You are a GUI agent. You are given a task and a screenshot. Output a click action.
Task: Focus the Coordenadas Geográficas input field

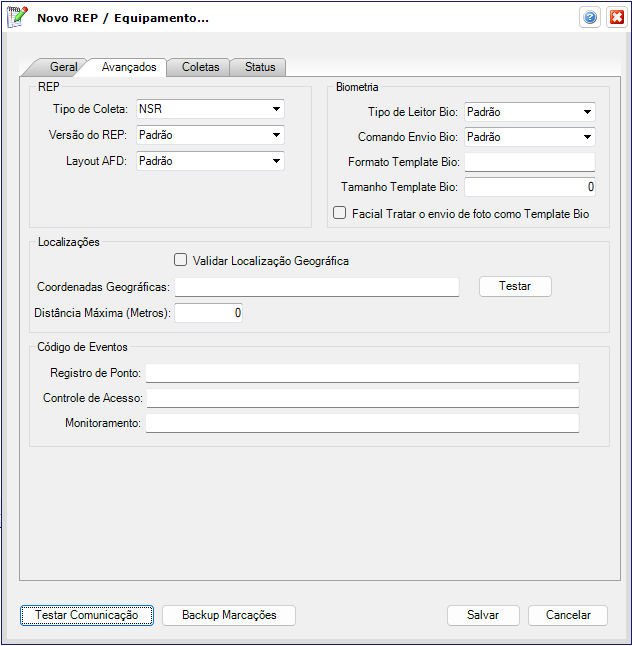click(x=316, y=287)
